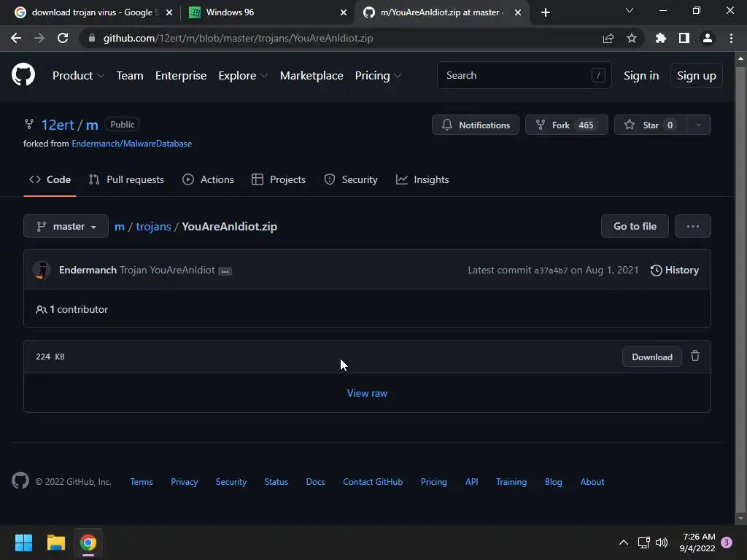Expand the Pricing menu
The width and height of the screenshot is (747, 560).
(x=379, y=75)
